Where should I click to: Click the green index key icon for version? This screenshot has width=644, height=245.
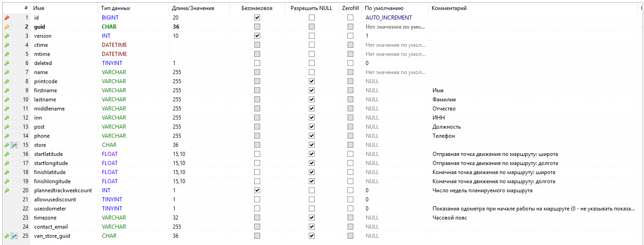pos(6,36)
